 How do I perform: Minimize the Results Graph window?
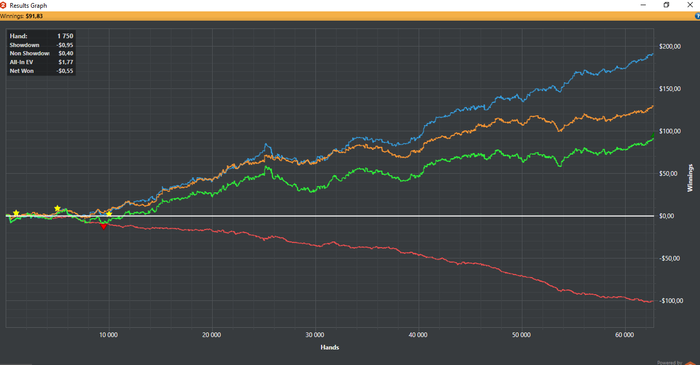pos(643,5)
